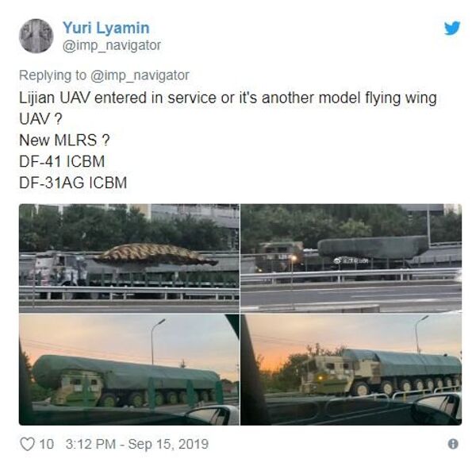476x459 pixels.
Task: Click the DF-31AG ICBM text line
Action: click(x=73, y=183)
